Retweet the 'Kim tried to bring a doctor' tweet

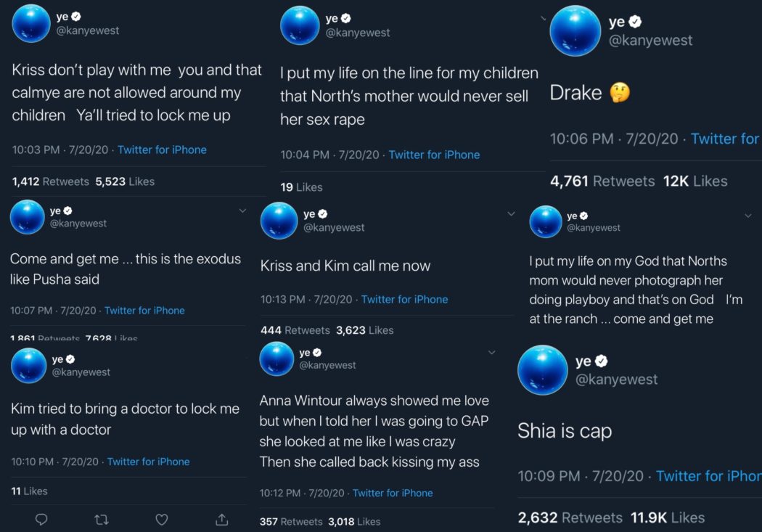(102, 519)
